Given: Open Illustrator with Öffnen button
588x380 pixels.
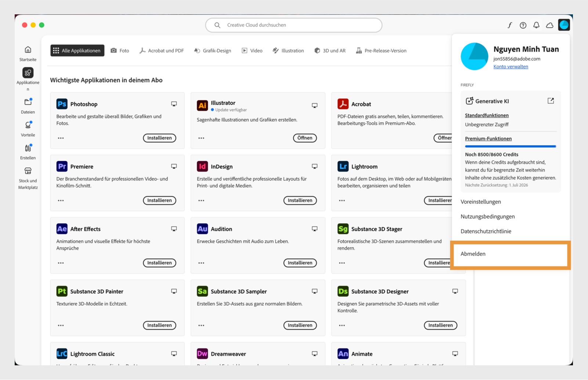Looking at the screenshot, I should [305, 138].
